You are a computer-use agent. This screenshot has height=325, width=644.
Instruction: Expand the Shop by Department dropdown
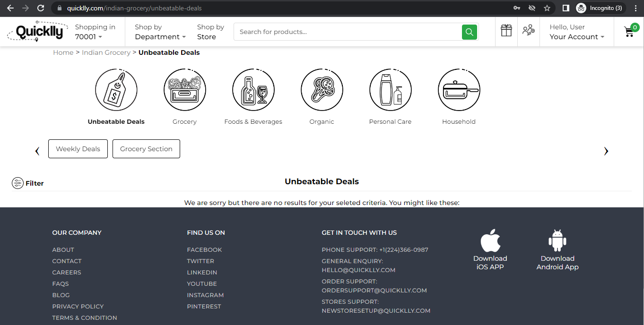[x=160, y=32]
